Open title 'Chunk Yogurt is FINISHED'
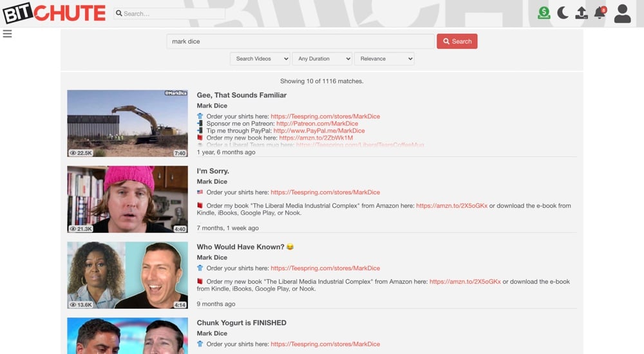The height and width of the screenshot is (354, 644). point(241,323)
